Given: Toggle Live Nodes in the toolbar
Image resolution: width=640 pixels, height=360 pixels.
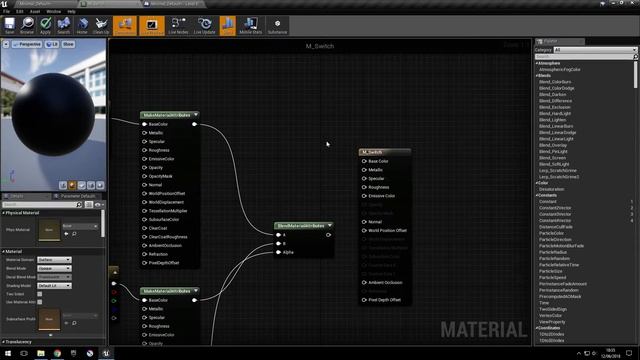Looking at the screenshot, I should pyautogui.click(x=178, y=25).
